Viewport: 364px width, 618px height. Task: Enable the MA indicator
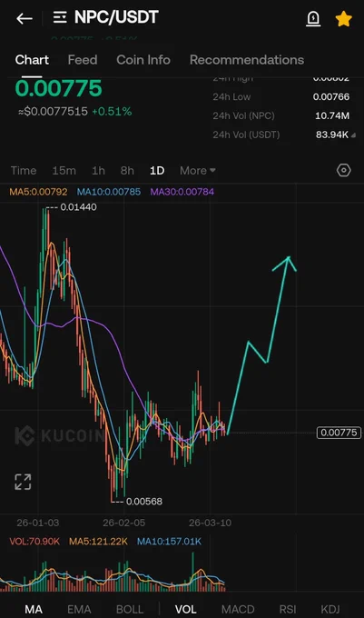(34, 609)
